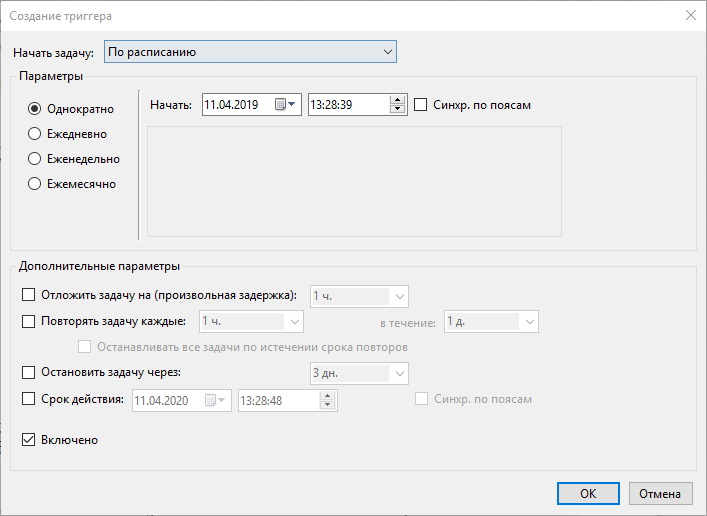Decrease start time with down spinner arrow
Image resolution: width=707 pixels, height=516 pixels.
(397, 109)
